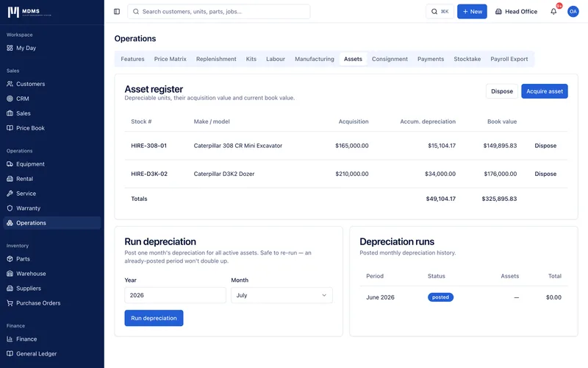The height and width of the screenshot is (368, 588).
Task: Click the $165,000.00 acquisition value
Action: tap(352, 146)
